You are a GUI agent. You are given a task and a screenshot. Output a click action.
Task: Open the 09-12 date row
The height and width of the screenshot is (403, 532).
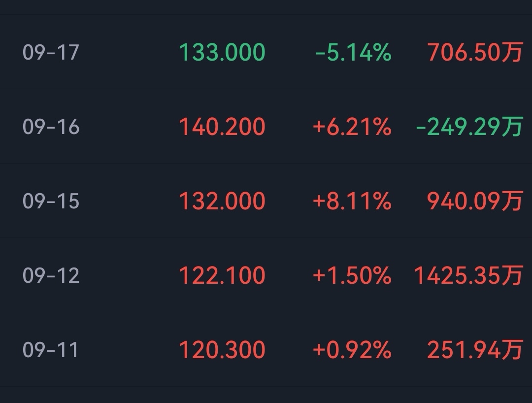pyautogui.click(x=51, y=275)
